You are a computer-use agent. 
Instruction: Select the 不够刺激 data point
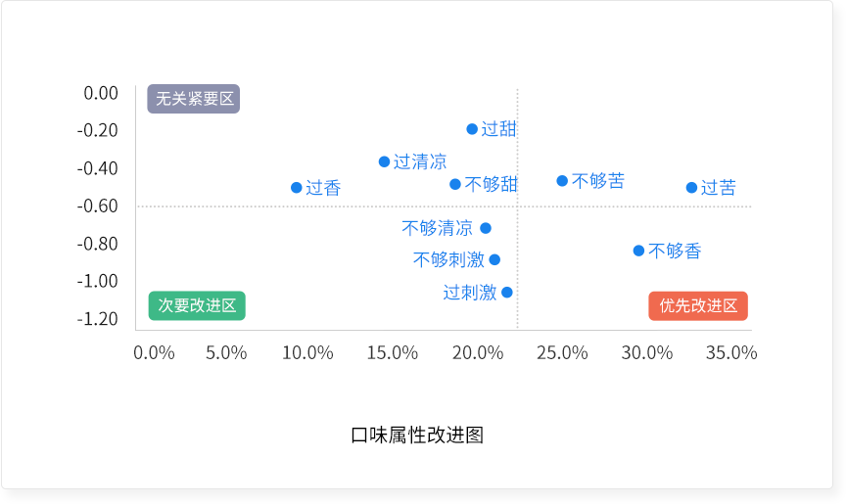494,259
